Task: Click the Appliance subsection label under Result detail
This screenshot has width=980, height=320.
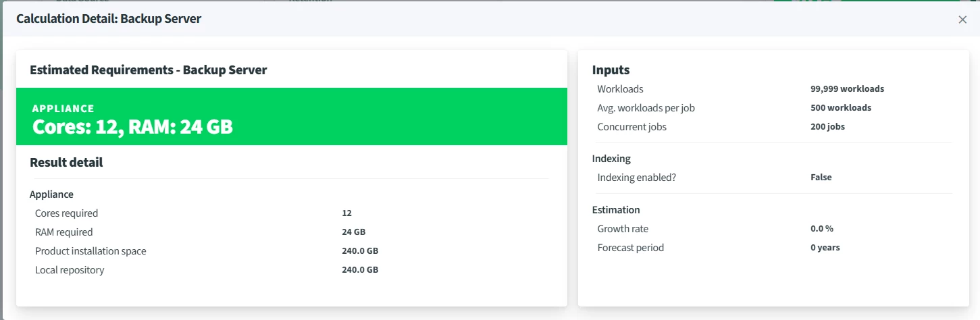Action: (51, 194)
